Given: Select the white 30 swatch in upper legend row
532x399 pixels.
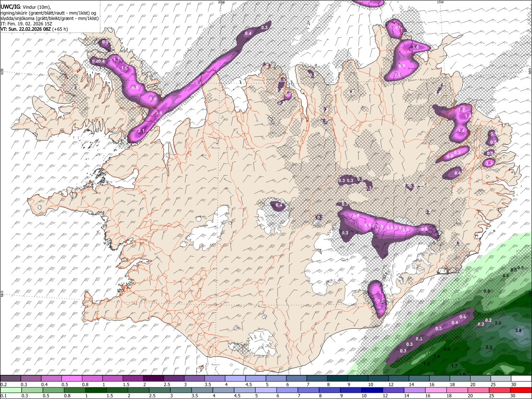Looking at the screenshot, I should click(521, 379).
